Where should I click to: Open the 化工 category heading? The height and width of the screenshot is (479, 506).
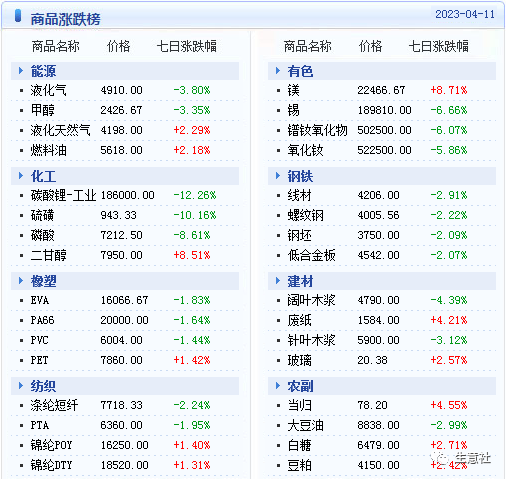click(43, 176)
